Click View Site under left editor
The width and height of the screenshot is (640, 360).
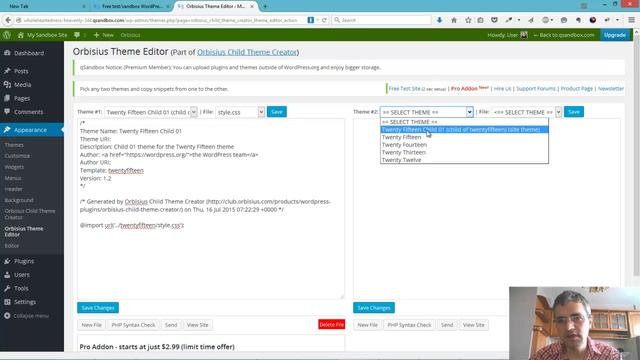(198, 325)
